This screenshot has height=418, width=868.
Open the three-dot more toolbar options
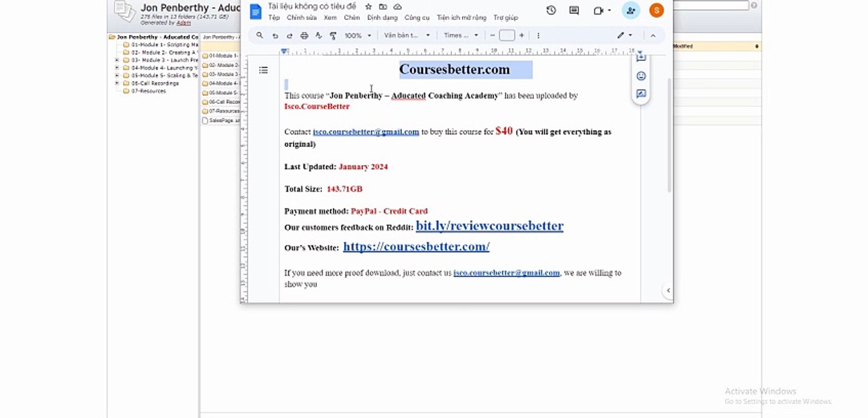coord(538,35)
